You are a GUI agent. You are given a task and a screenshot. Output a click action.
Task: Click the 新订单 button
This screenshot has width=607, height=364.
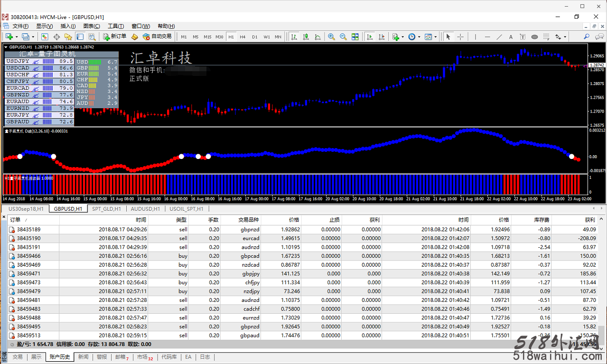pos(115,37)
